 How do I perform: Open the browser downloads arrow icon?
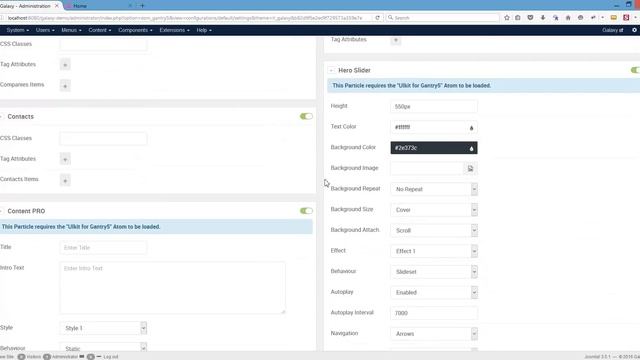click(x=543, y=18)
